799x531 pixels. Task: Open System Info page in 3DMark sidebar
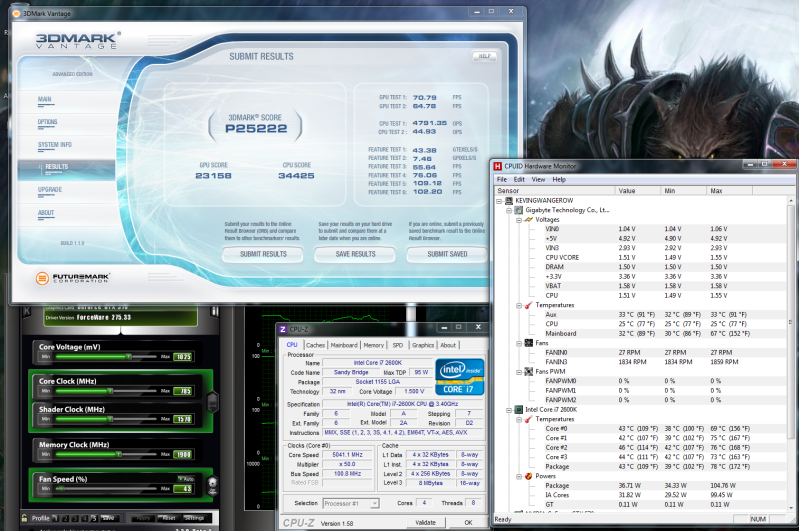(x=55, y=145)
